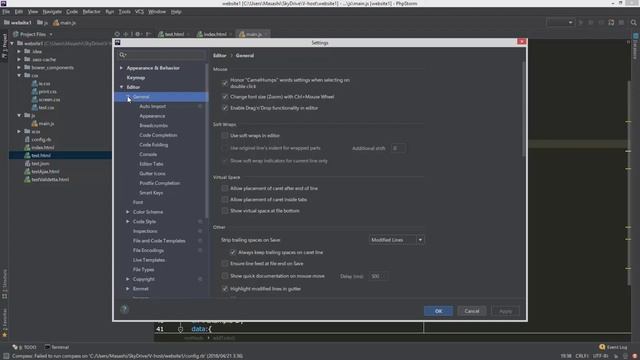The height and width of the screenshot is (360, 640).
Task: Open the Terminal tool window
Action: coord(57,347)
